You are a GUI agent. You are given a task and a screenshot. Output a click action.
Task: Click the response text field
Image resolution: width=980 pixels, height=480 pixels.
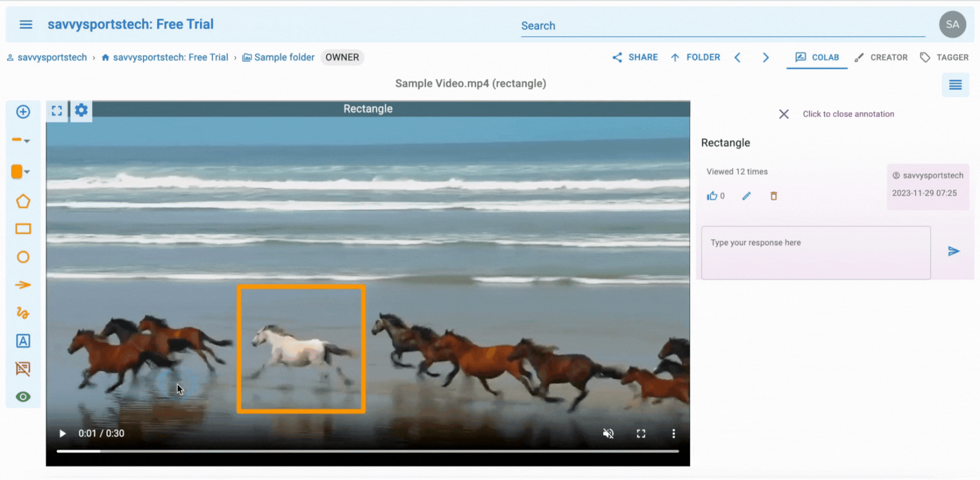pos(816,253)
